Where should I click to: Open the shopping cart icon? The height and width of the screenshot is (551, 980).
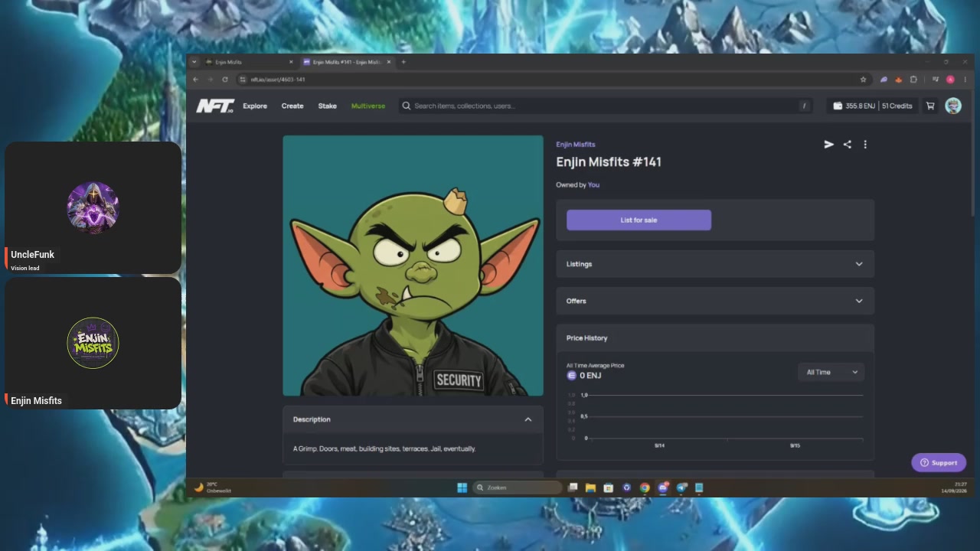930,106
